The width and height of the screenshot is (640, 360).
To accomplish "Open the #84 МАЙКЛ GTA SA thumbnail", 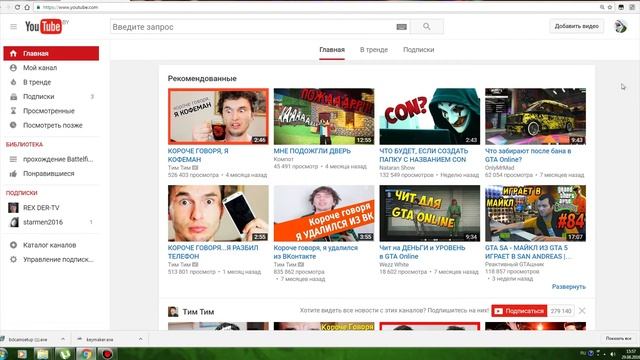I will click(535, 213).
